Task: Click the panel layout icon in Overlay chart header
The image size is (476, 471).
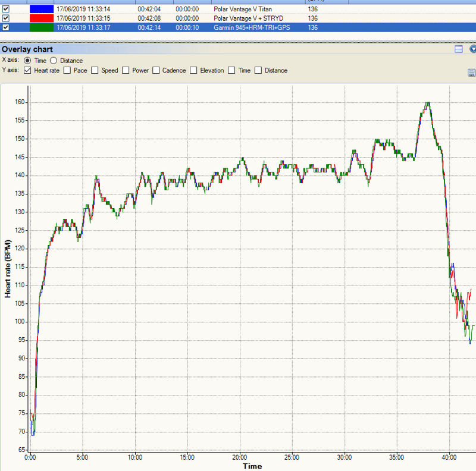Action: coord(458,49)
